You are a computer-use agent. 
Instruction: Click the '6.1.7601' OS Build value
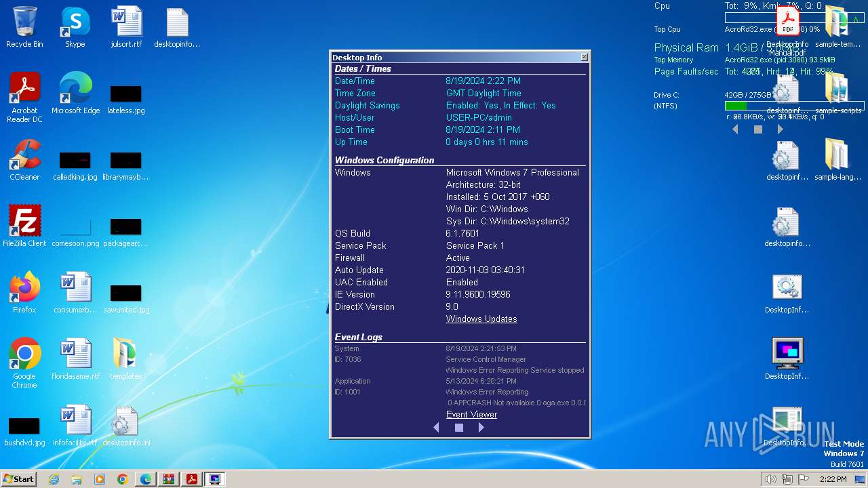(462, 234)
